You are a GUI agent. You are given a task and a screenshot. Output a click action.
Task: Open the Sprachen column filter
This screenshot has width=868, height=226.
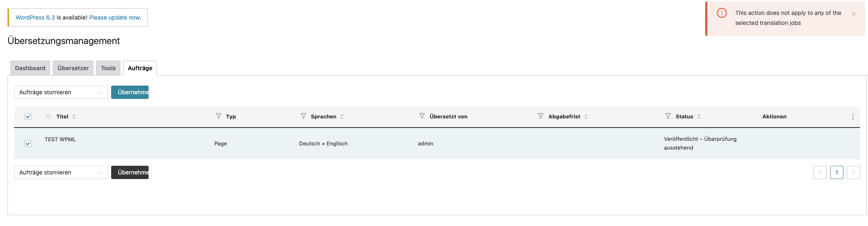click(x=303, y=116)
